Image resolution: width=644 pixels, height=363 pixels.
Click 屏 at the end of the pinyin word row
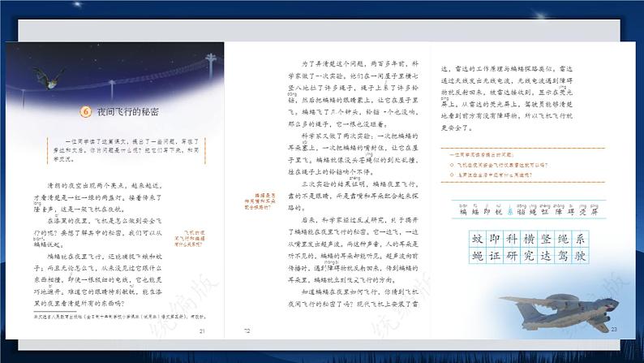tap(595, 212)
